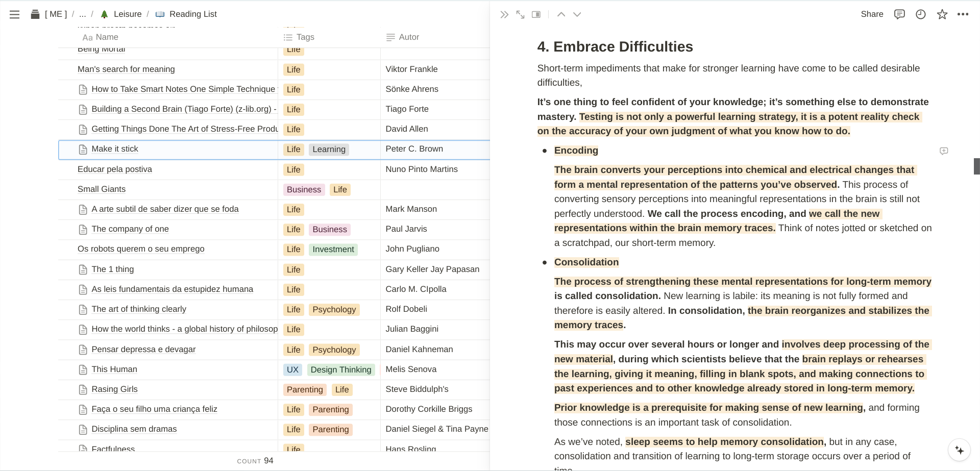
Task: Open page icon for Building a Second Brain
Action: click(83, 110)
